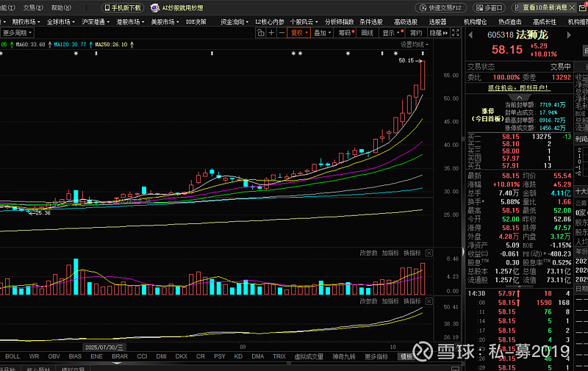
Task: Toggle 简约 simple view
Action: click(x=416, y=33)
